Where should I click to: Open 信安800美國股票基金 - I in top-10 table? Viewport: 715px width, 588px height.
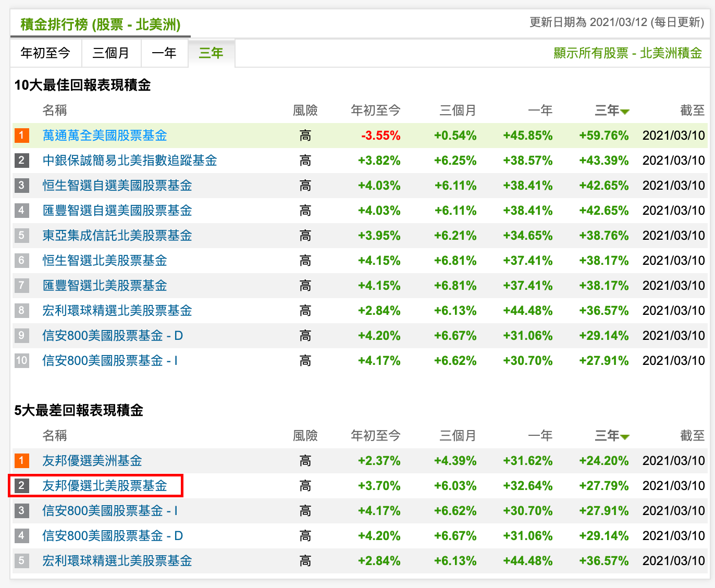click(x=110, y=361)
